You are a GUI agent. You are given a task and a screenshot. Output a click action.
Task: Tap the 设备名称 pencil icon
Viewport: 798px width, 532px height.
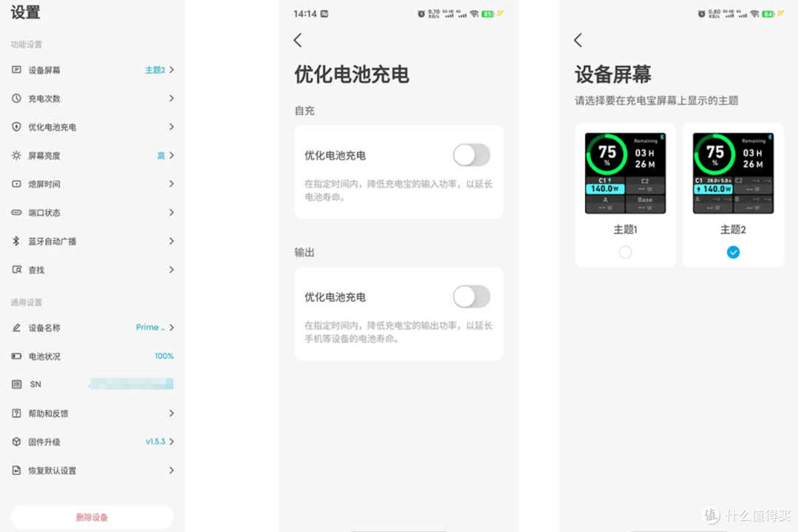(16, 327)
